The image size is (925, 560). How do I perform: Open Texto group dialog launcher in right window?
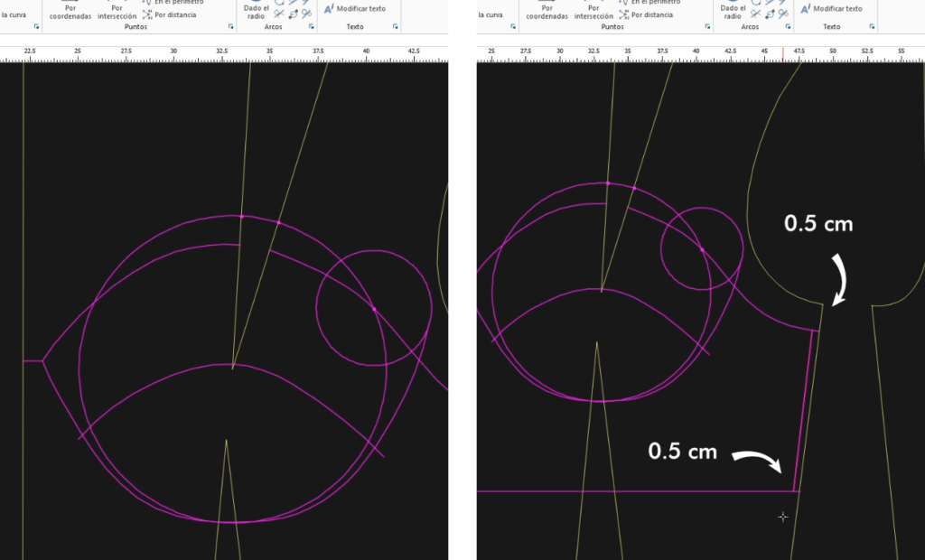coord(872,26)
